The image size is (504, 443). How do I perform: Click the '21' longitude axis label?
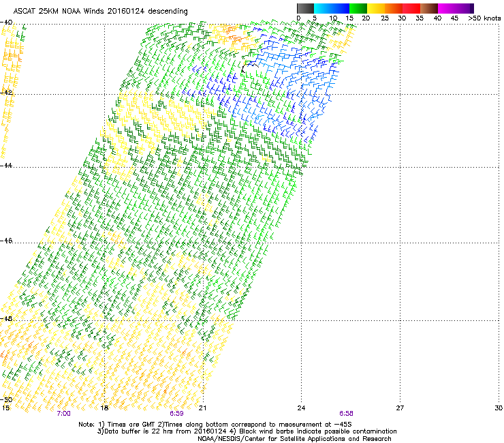[202, 408]
